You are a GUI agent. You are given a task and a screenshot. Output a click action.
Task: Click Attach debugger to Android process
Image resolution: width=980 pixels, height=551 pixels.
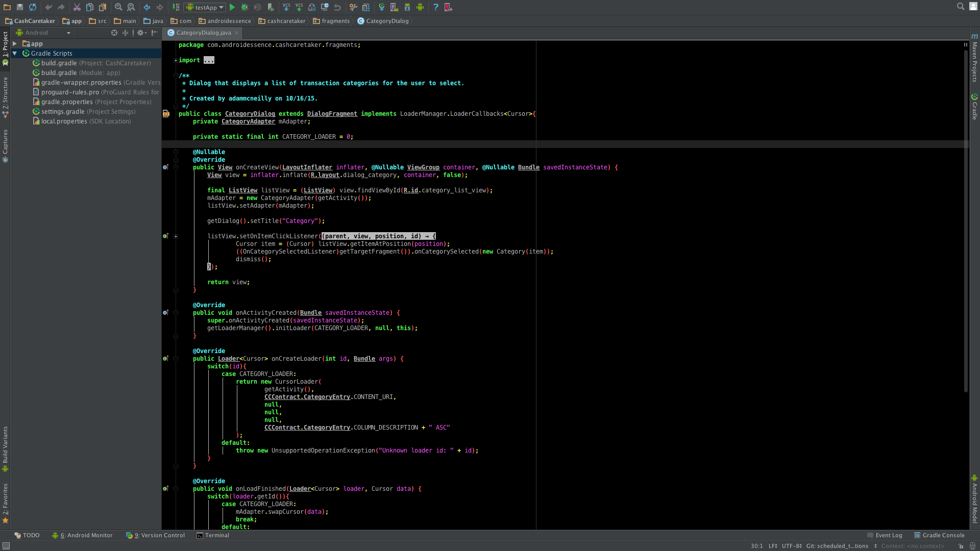point(271,7)
